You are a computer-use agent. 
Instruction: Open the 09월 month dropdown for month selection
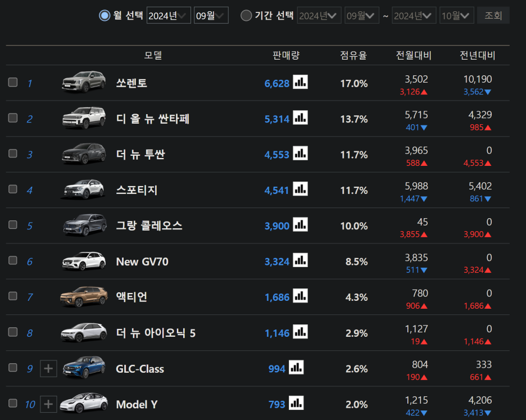click(211, 15)
